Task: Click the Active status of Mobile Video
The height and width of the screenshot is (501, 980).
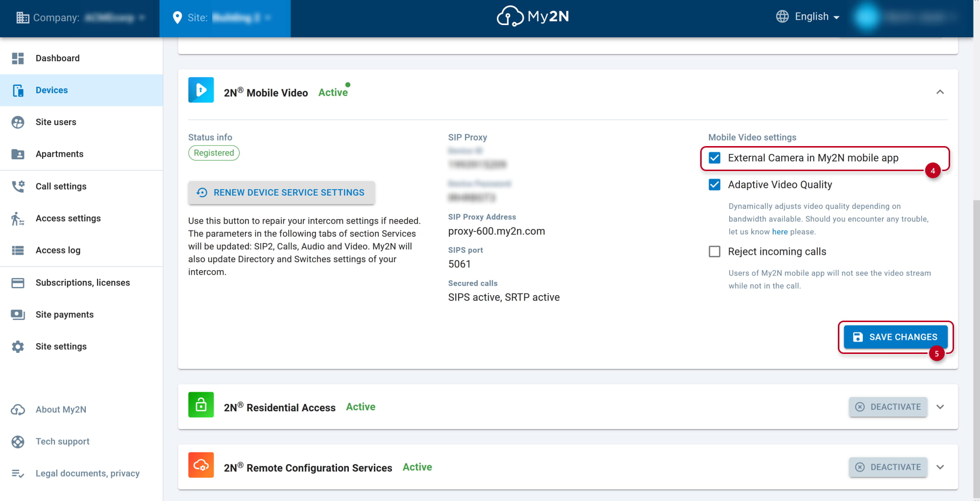Action: (x=333, y=92)
